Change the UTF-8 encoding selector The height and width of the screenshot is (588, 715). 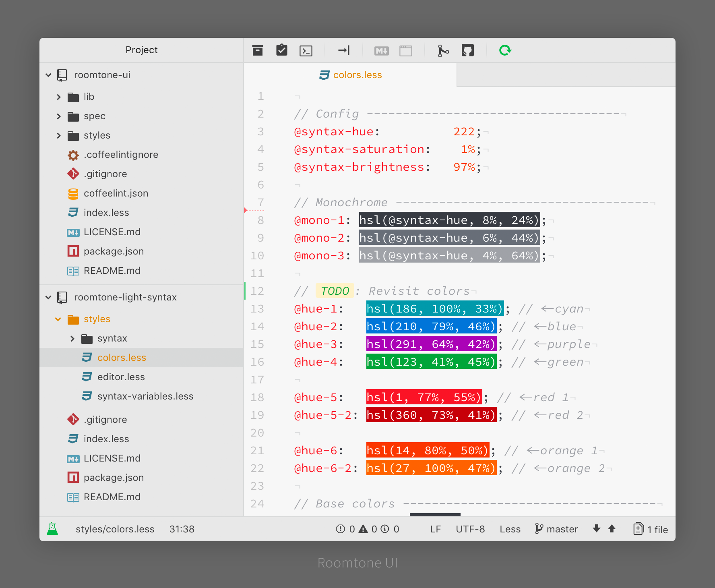pos(470,529)
